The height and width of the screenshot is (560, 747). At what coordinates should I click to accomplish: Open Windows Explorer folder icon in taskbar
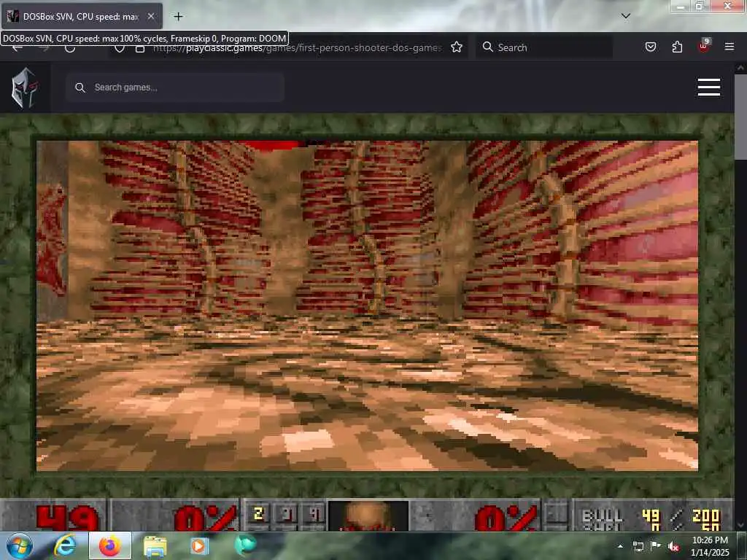[155, 547]
